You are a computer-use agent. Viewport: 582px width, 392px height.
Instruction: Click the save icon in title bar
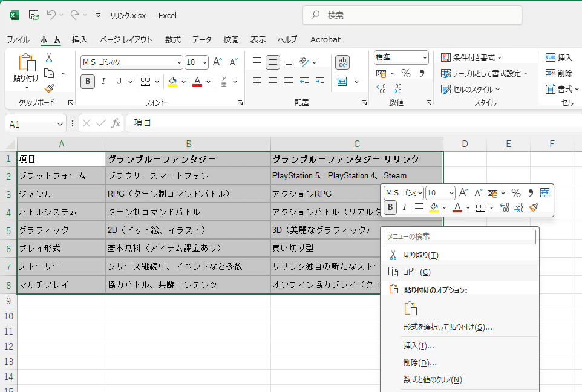(34, 15)
